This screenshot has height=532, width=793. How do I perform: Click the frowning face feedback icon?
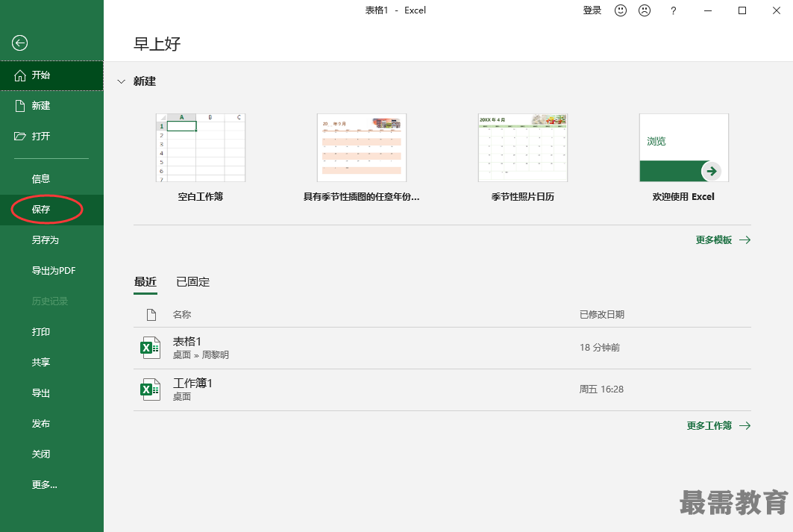point(645,10)
